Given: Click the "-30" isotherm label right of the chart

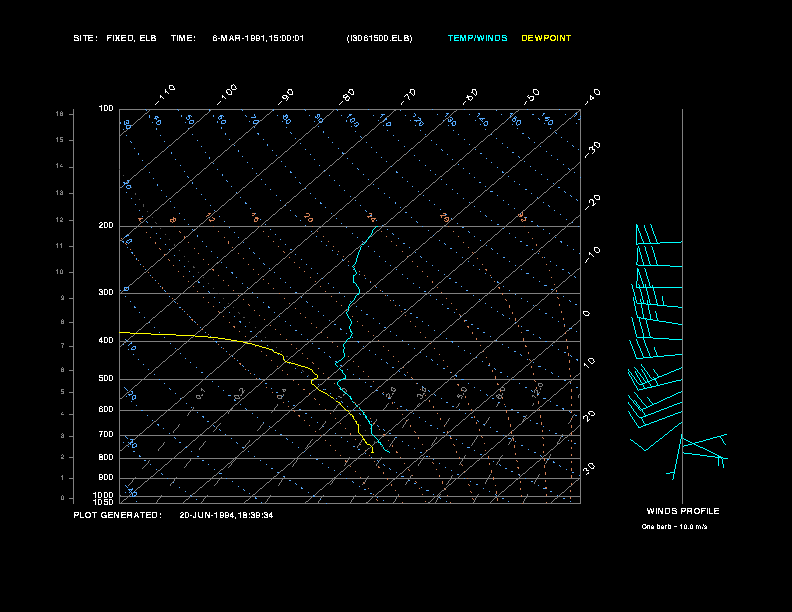Looking at the screenshot, I should (592, 150).
